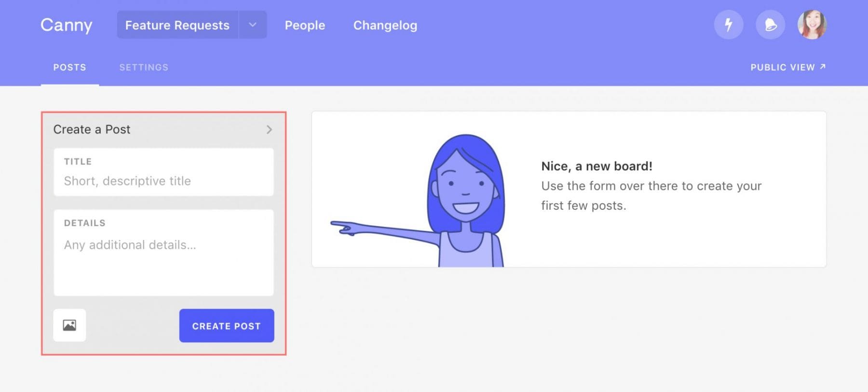Viewport: 868px width, 392px height.
Task: Click the Nice, a new board message card
Action: click(x=569, y=188)
